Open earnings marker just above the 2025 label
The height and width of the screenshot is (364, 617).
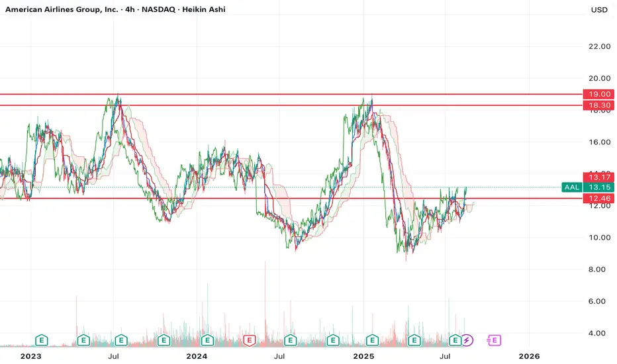[x=372, y=340]
